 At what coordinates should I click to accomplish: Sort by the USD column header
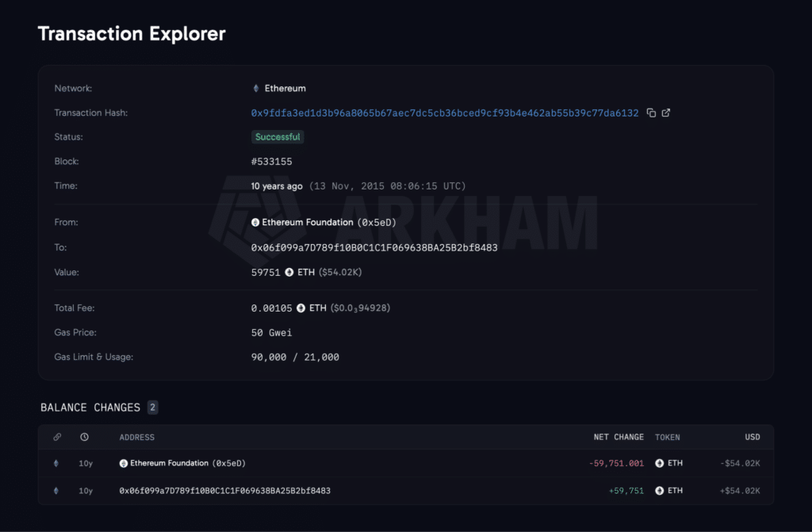753,437
